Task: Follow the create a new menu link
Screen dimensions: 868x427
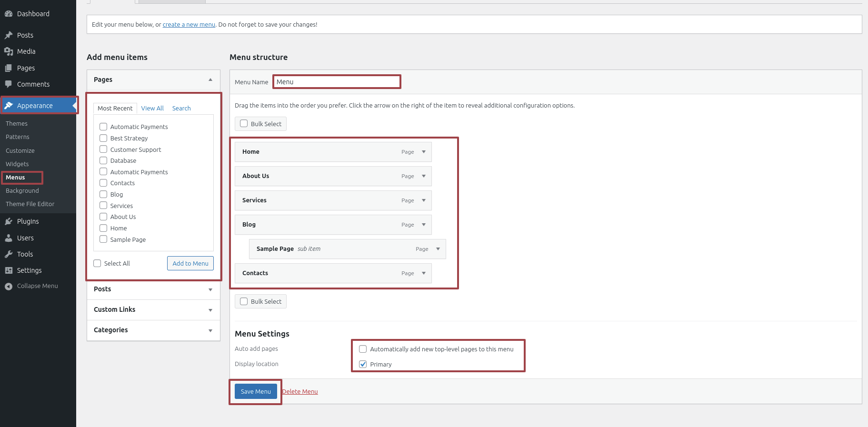Action: point(189,25)
